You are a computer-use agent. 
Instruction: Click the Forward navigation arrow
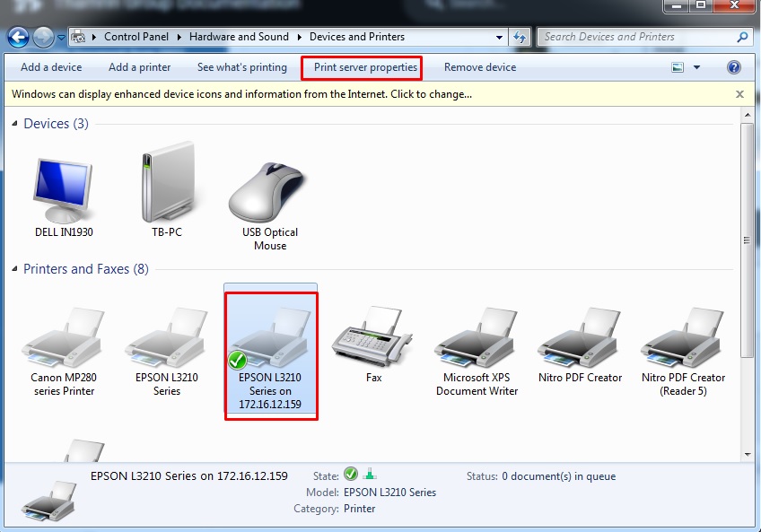click(x=43, y=37)
